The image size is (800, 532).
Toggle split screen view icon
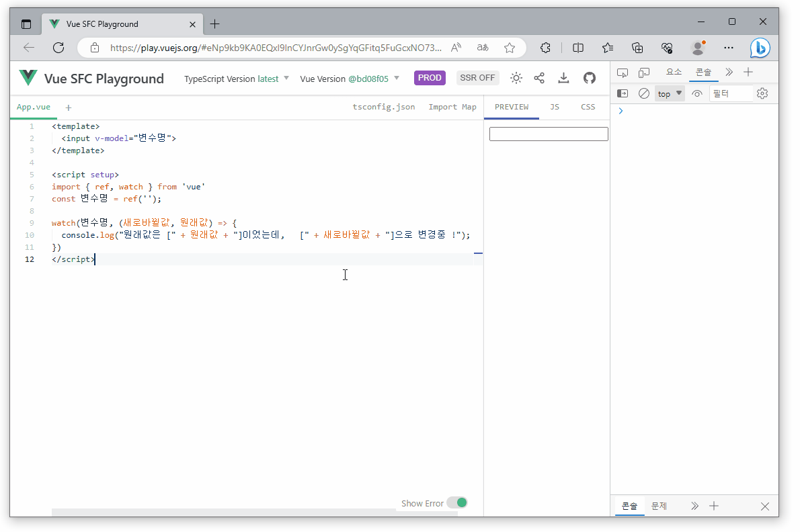(578, 48)
